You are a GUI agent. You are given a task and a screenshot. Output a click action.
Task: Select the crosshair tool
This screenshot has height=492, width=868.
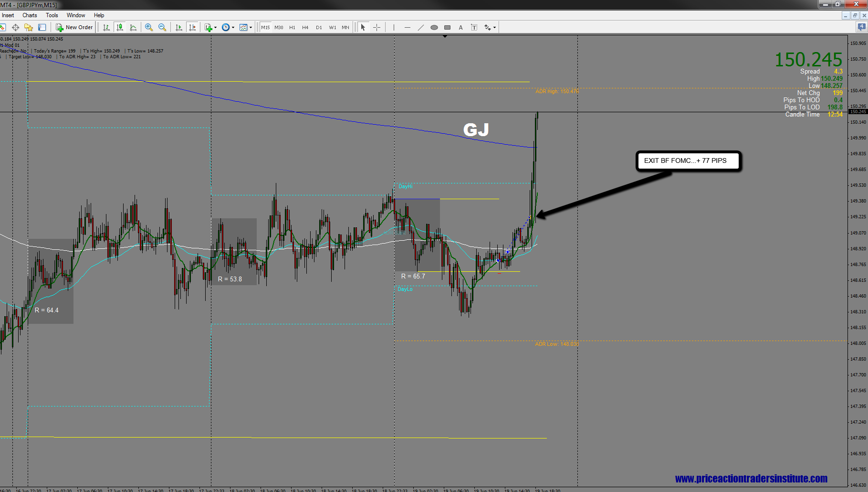[376, 27]
